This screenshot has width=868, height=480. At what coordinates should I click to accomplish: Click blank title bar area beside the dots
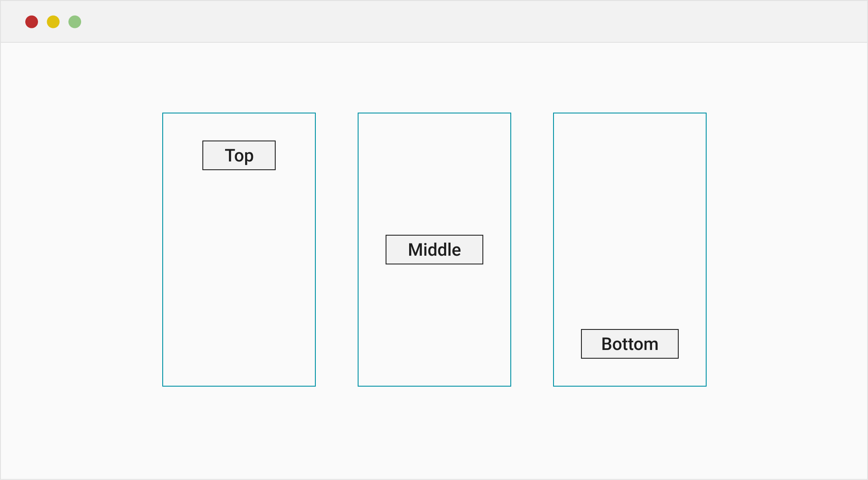(x=436, y=22)
